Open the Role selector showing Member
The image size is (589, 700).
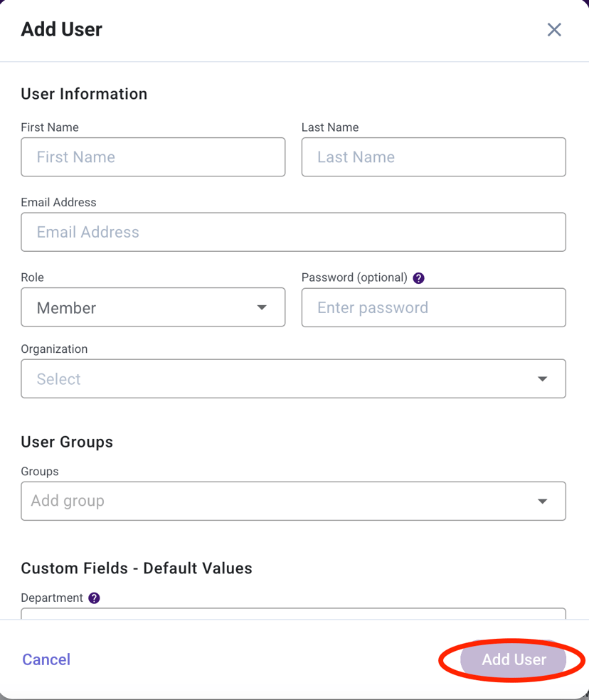[x=153, y=307]
